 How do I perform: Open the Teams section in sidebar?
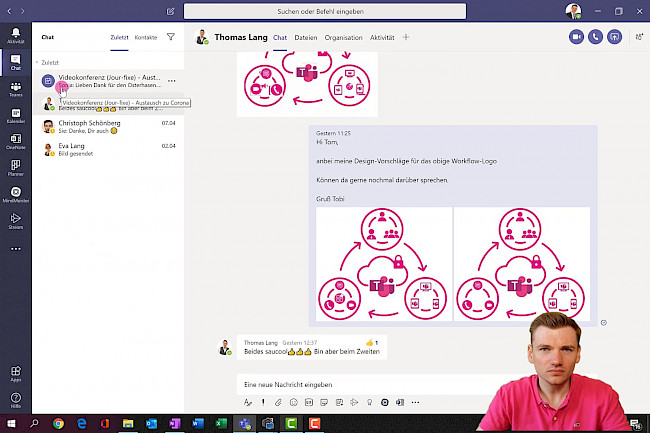pos(16,89)
